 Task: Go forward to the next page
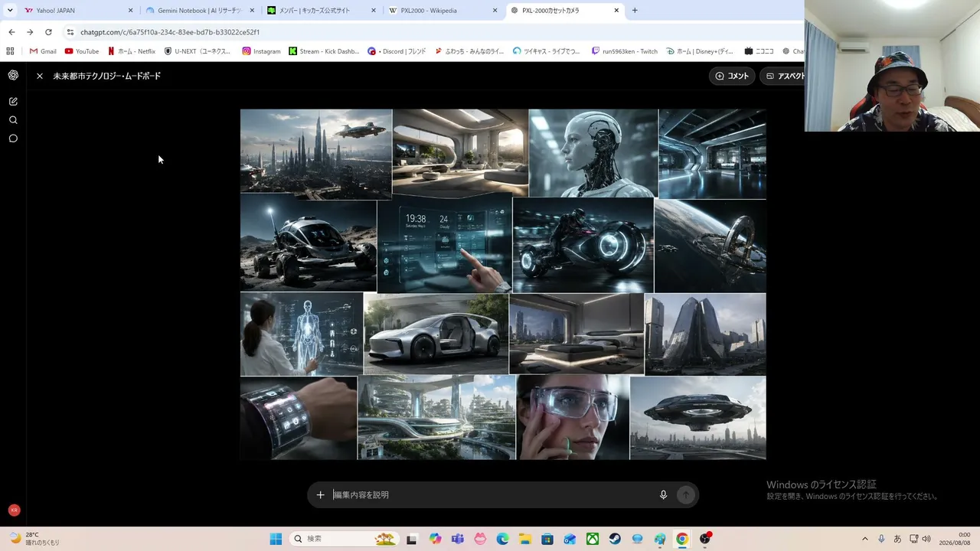(x=30, y=32)
